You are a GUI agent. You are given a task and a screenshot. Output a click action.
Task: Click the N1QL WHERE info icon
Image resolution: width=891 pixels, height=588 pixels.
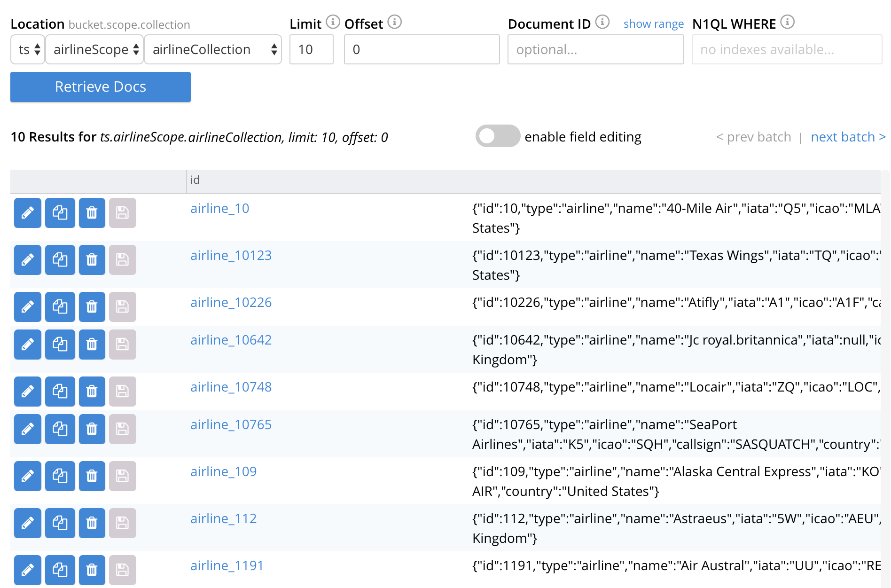787,22
